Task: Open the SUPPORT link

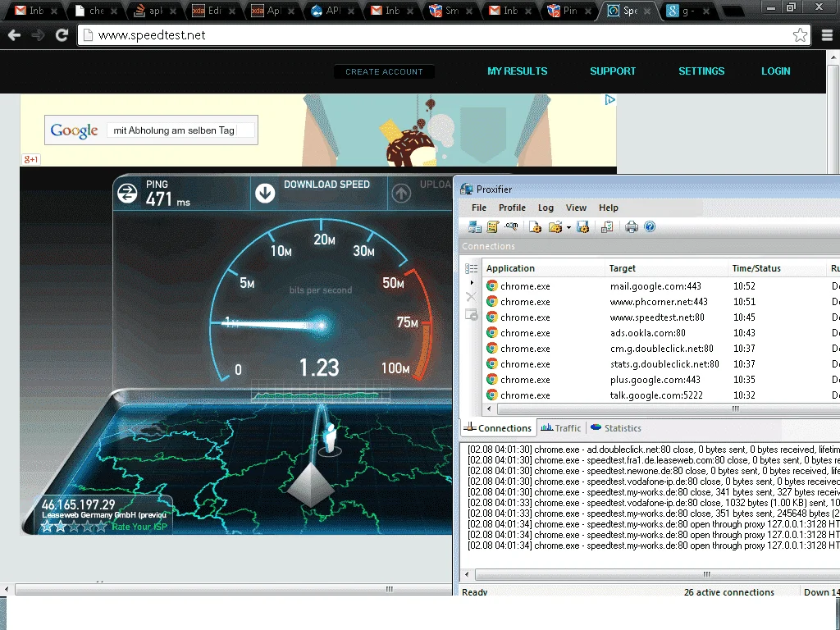Action: tap(613, 71)
